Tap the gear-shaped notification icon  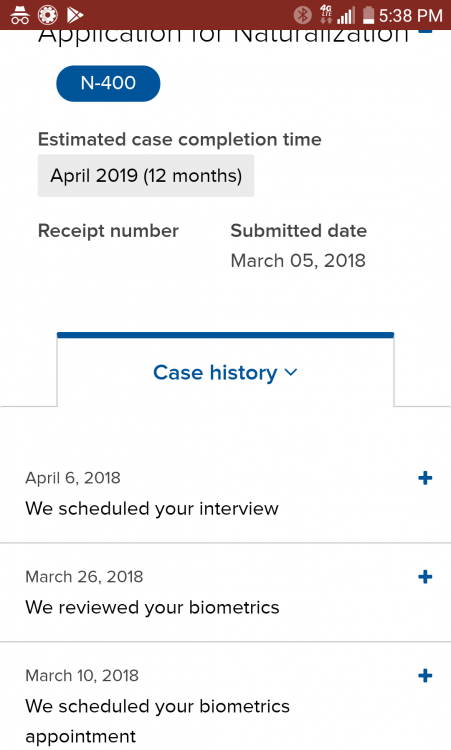pyautogui.click(x=48, y=15)
